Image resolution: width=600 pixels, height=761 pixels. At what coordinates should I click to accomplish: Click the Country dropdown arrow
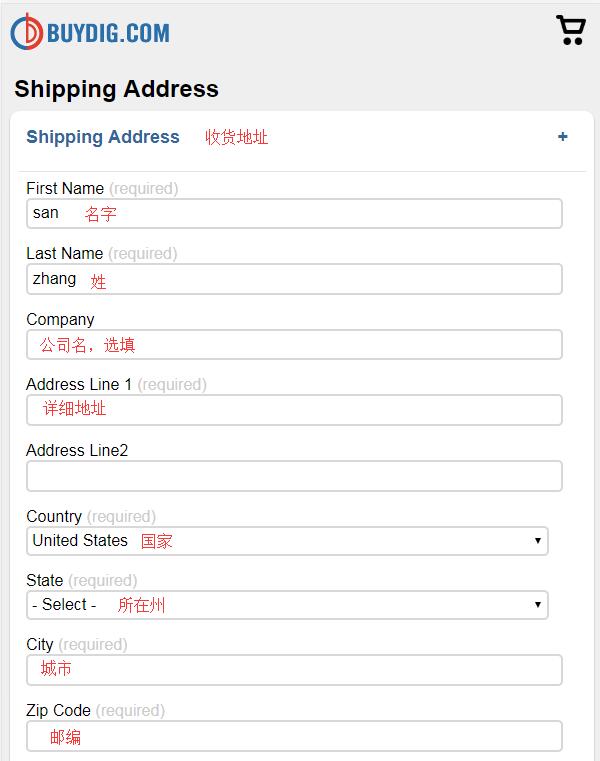pos(537,541)
